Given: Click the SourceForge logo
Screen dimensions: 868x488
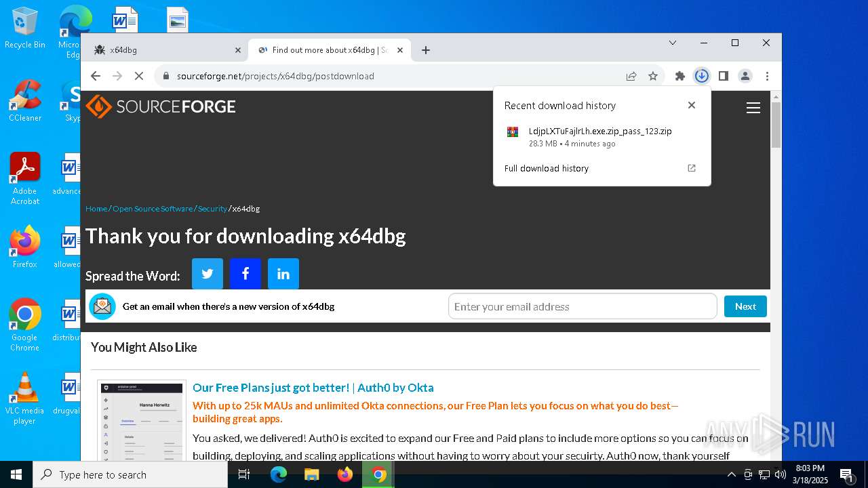Looking at the screenshot, I should pos(161,106).
